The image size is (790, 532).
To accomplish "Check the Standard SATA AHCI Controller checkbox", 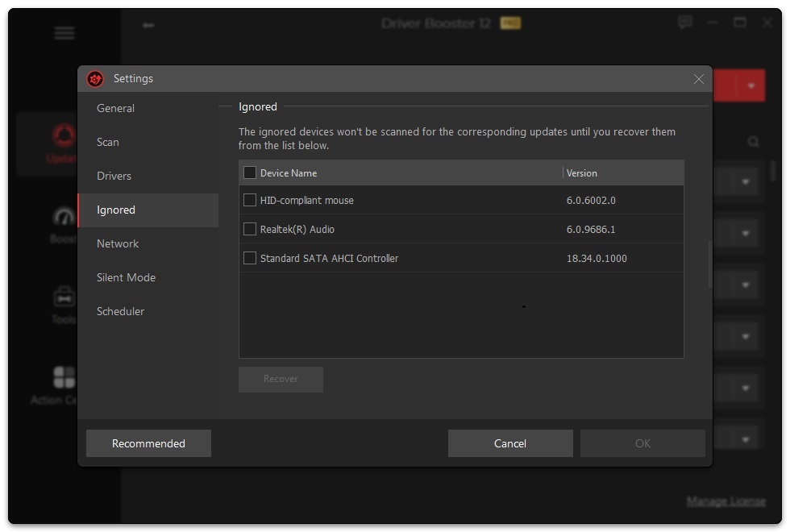I will pyautogui.click(x=250, y=258).
